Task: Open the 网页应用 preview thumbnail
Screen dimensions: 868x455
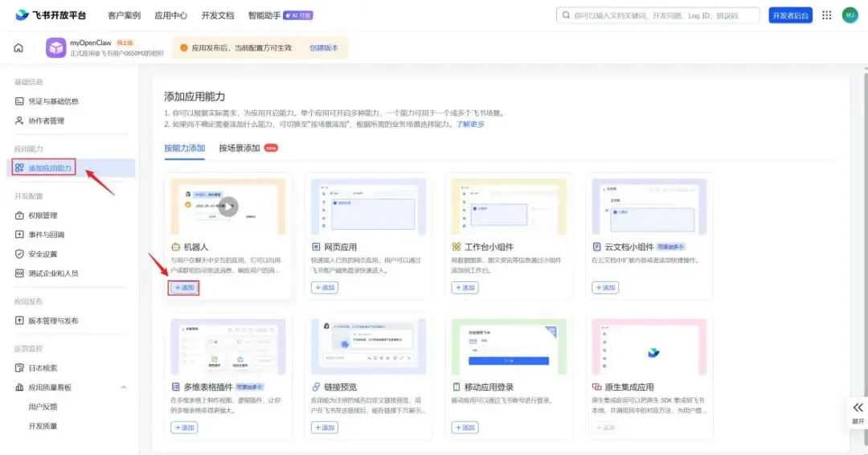Action: (x=368, y=207)
